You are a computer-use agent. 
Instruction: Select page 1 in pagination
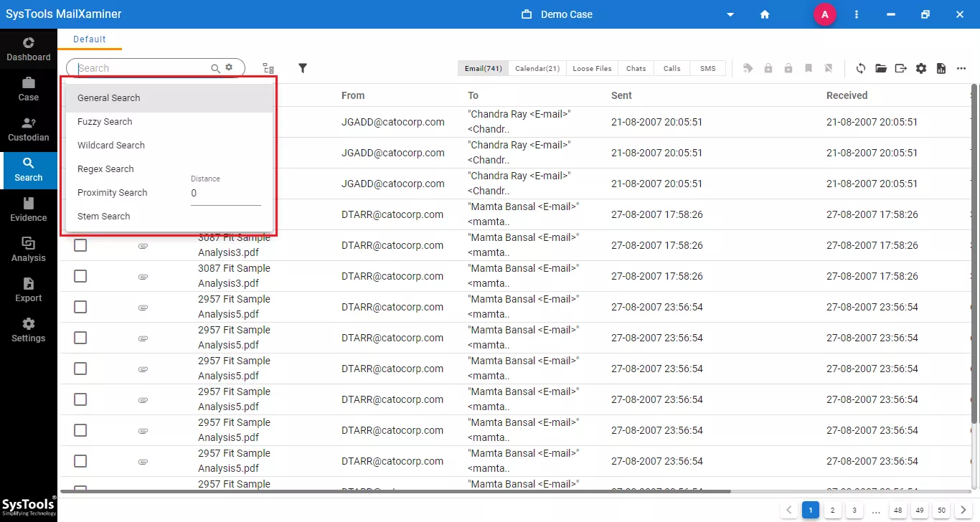coord(811,511)
